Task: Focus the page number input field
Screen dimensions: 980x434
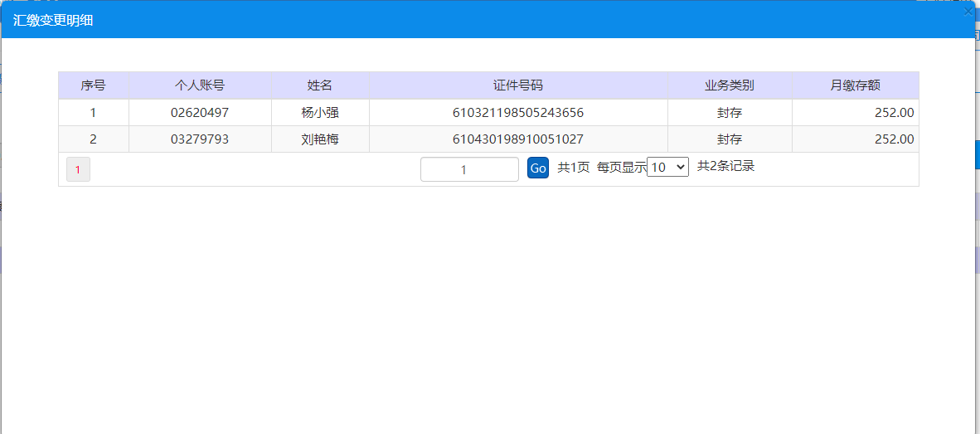Action: 469,169
